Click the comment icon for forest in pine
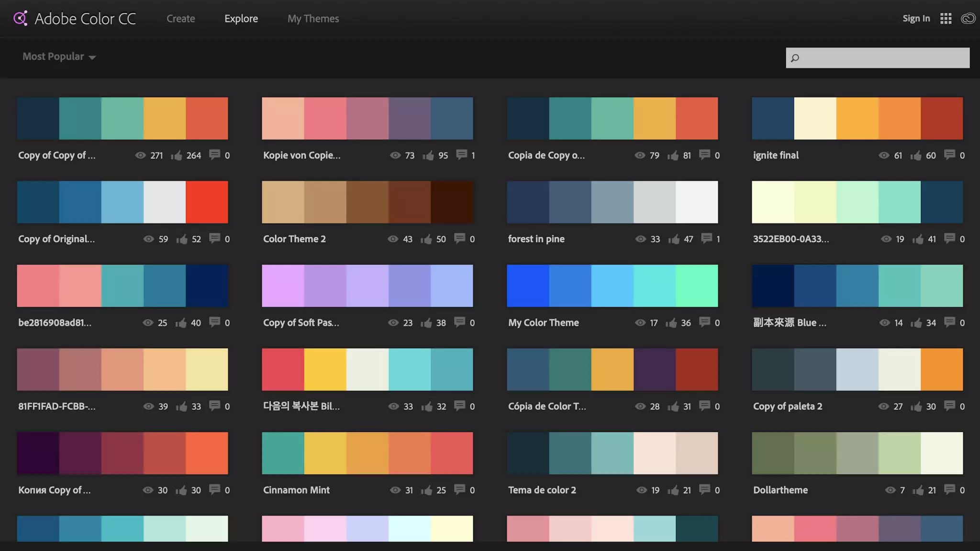The width and height of the screenshot is (980, 551). 706,238
